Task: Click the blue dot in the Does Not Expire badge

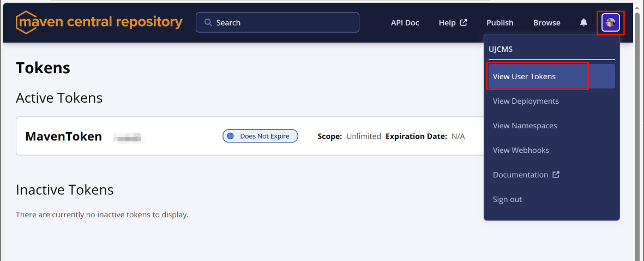Action: point(230,136)
